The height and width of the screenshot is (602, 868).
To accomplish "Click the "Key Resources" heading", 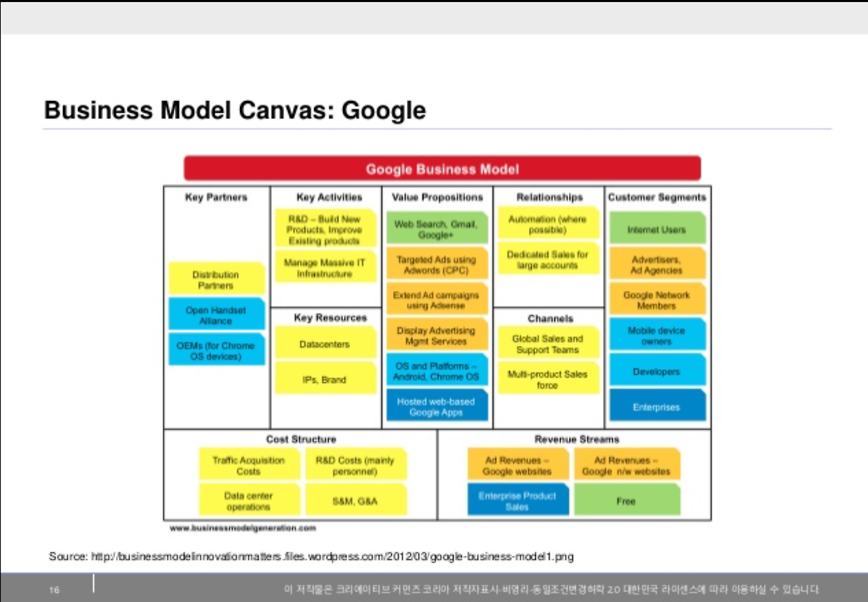I will click(330, 317).
